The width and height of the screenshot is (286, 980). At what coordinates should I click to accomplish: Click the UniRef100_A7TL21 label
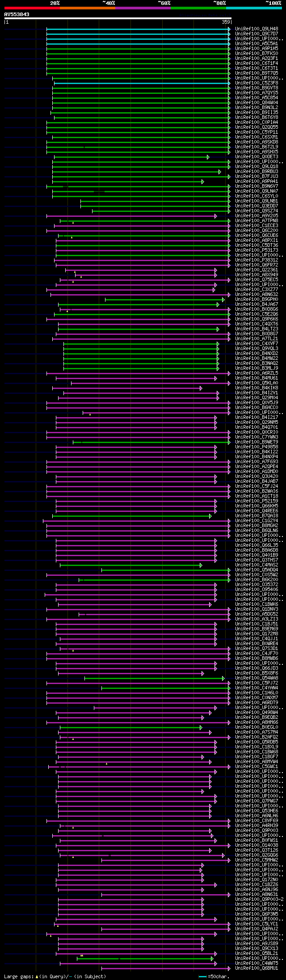point(257,339)
